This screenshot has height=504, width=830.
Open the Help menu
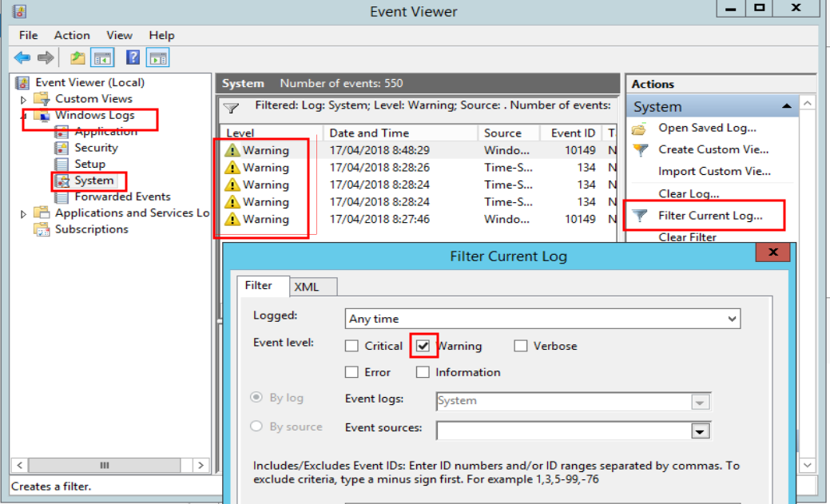click(161, 35)
